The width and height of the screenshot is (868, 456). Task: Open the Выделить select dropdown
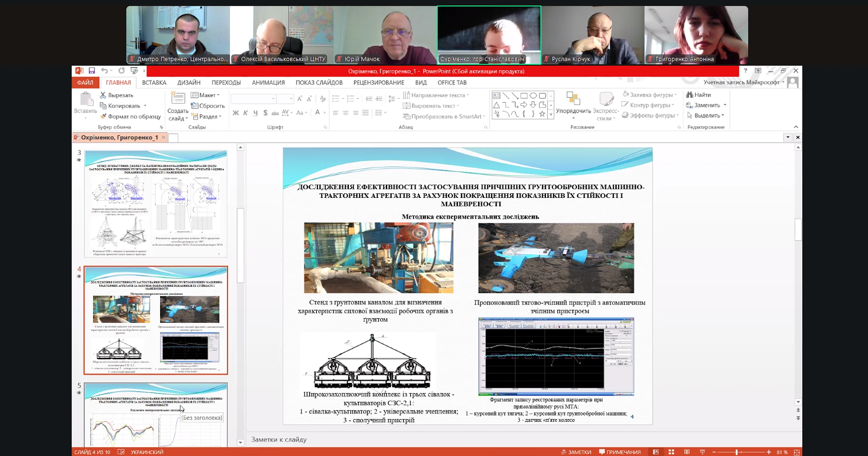706,115
